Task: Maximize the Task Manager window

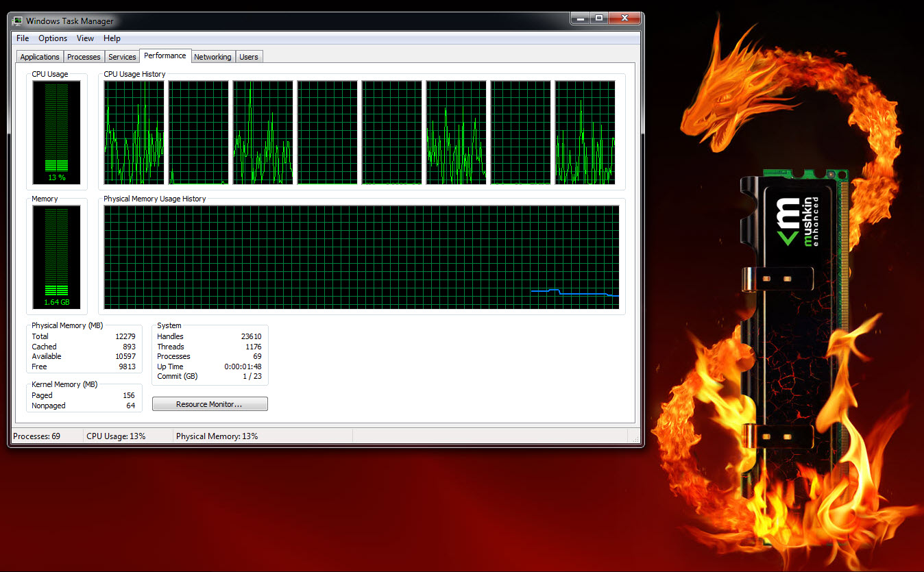Action: click(x=599, y=18)
